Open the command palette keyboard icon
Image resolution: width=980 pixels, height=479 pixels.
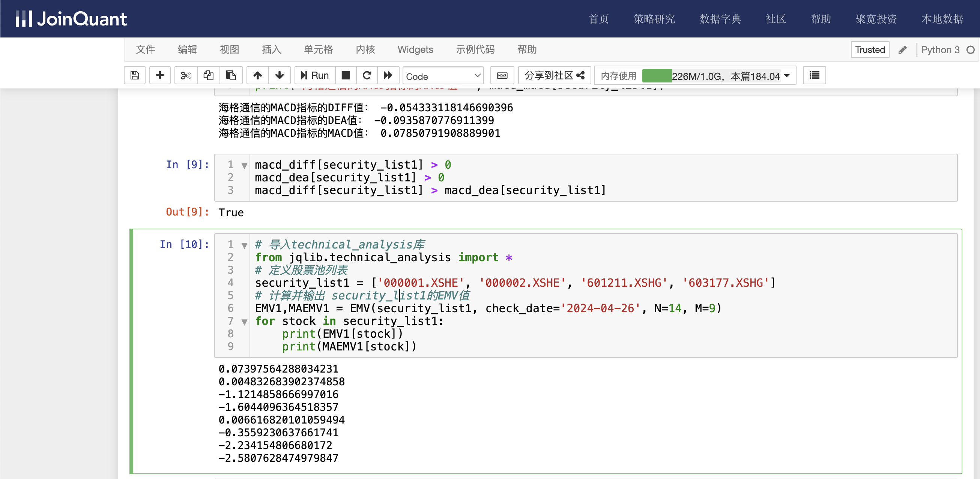click(502, 75)
